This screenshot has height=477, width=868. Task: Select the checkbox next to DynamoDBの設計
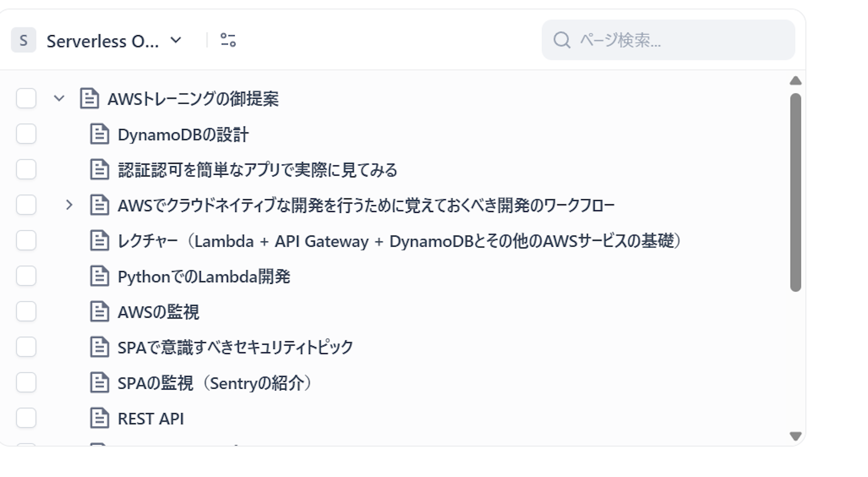point(26,134)
